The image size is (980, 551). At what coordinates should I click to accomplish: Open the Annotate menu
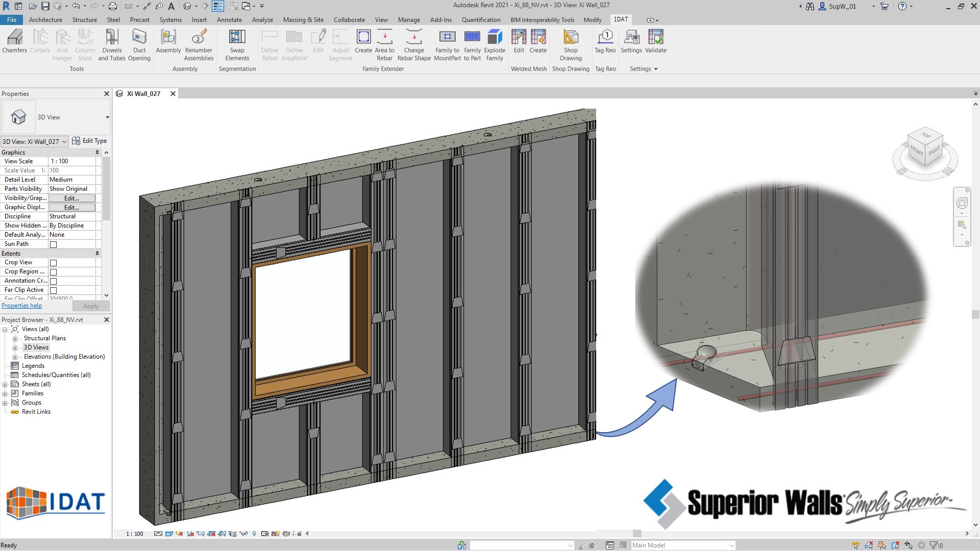(x=229, y=19)
